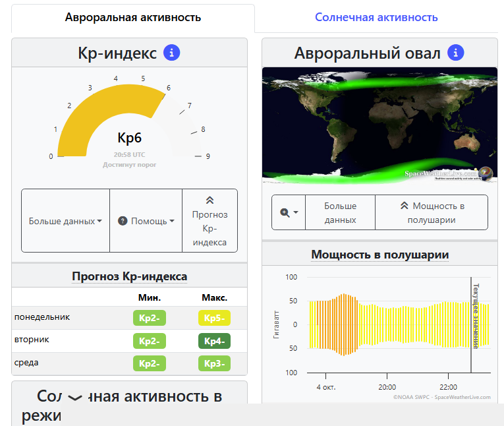This screenshot has width=504, height=426.
Task: Click the question mark icon beside Помощь
Action: (123, 221)
